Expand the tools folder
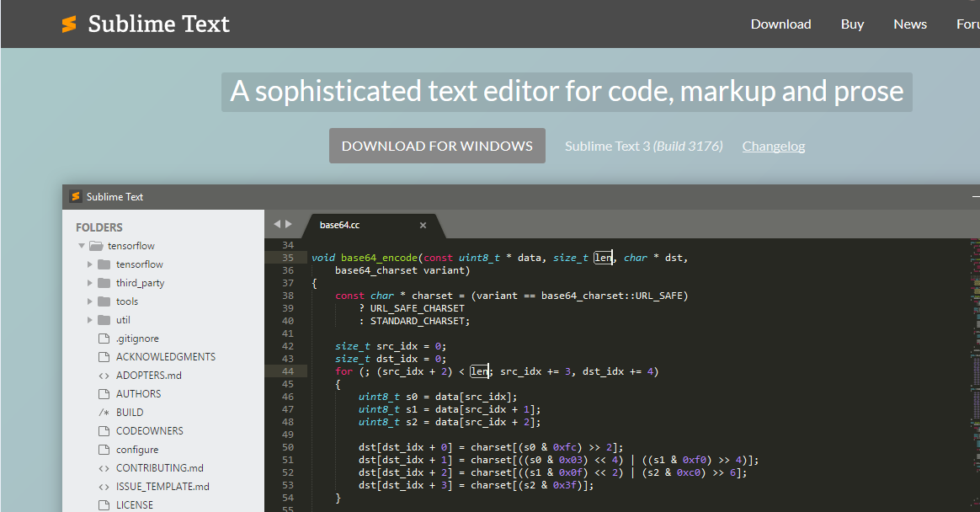 tap(90, 301)
